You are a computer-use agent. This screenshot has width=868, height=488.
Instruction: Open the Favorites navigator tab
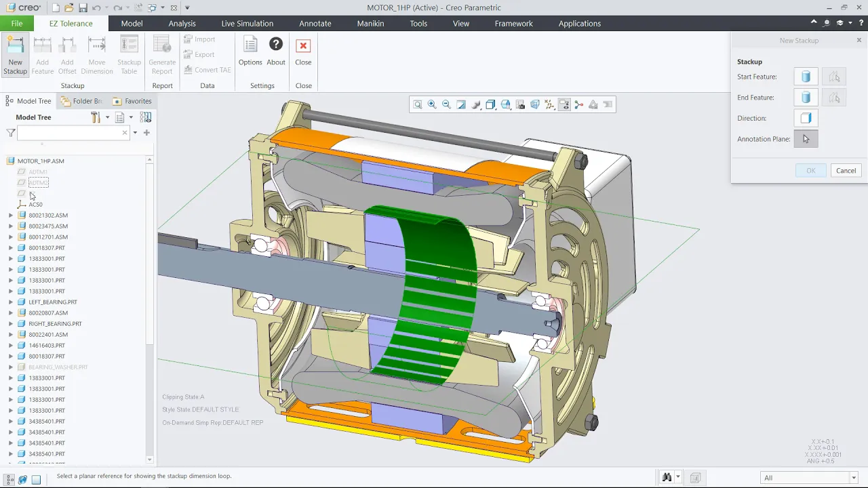(132, 101)
